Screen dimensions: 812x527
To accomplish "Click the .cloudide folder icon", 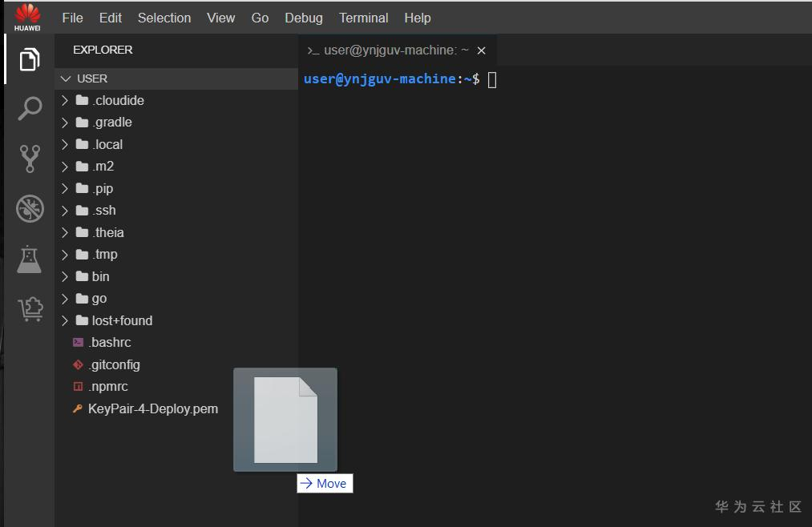I will click(x=82, y=100).
